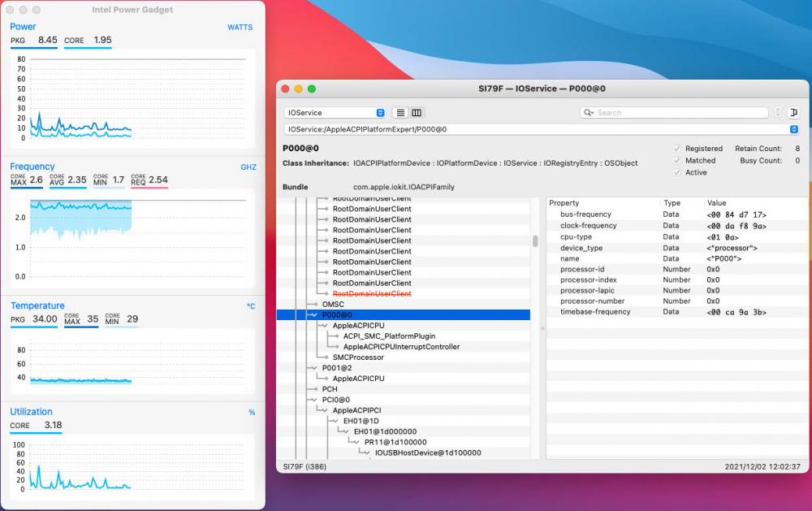This screenshot has width=812, height=511.
Task: Click the WATTS unit label
Action: click(x=240, y=28)
